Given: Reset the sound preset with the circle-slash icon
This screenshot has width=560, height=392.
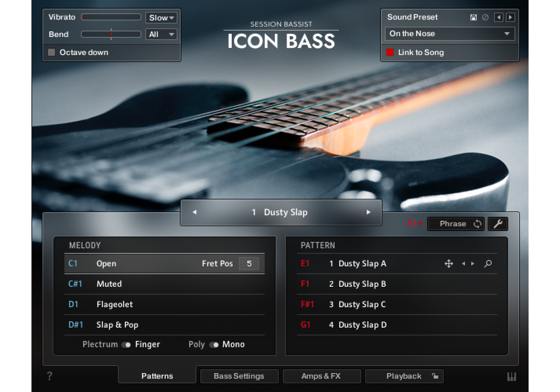Looking at the screenshot, I should [485, 17].
